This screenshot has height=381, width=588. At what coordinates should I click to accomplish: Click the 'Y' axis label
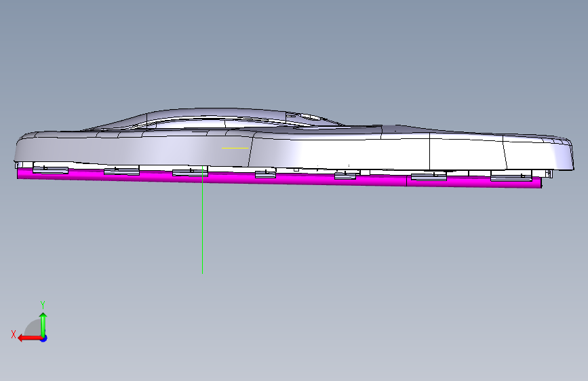[x=43, y=305]
